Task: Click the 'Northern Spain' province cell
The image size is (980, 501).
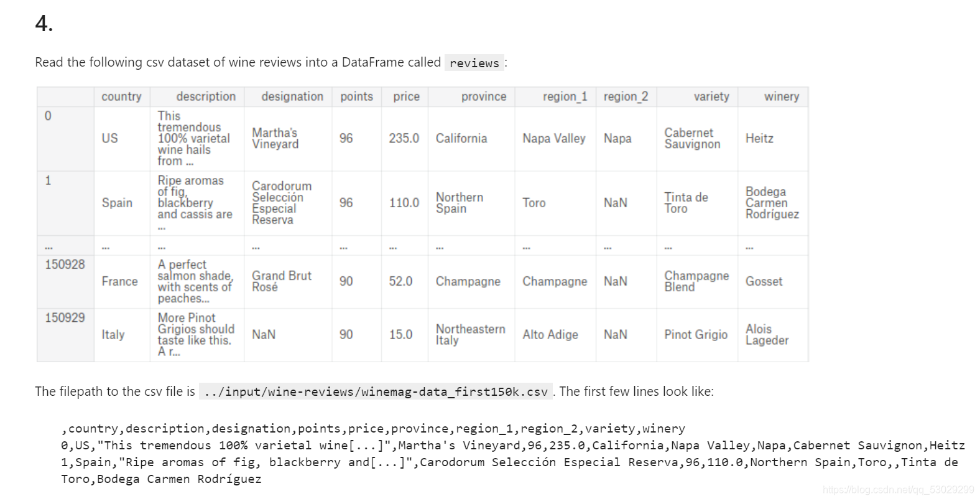Action: tap(471, 204)
